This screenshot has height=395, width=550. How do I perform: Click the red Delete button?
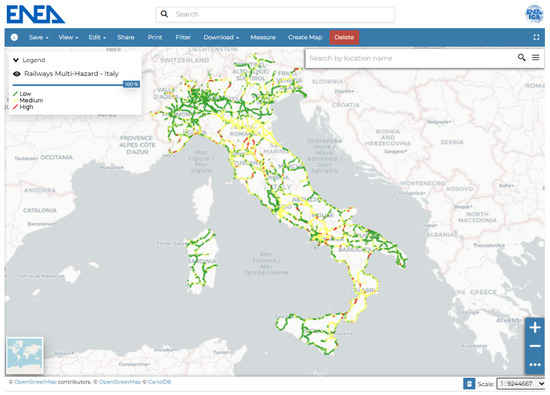pyautogui.click(x=344, y=37)
